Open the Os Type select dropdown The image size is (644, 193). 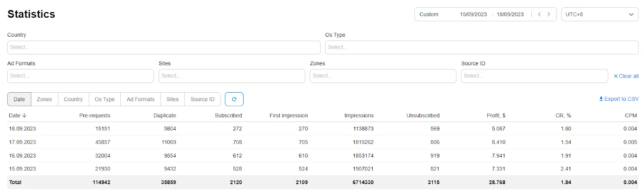point(481,47)
